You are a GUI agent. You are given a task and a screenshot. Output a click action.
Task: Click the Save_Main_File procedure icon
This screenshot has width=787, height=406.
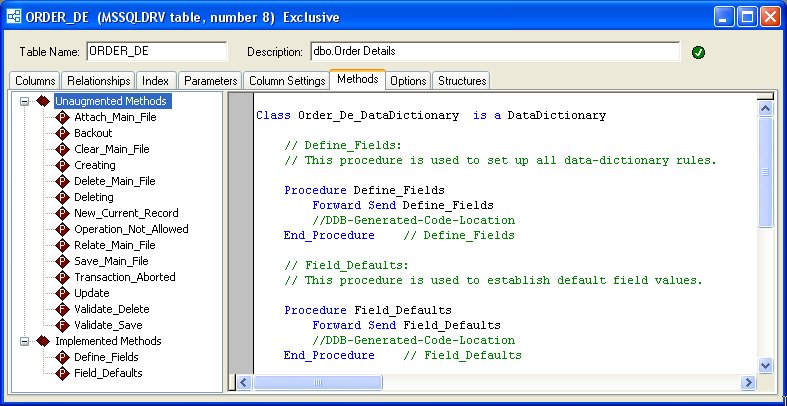pyautogui.click(x=62, y=261)
